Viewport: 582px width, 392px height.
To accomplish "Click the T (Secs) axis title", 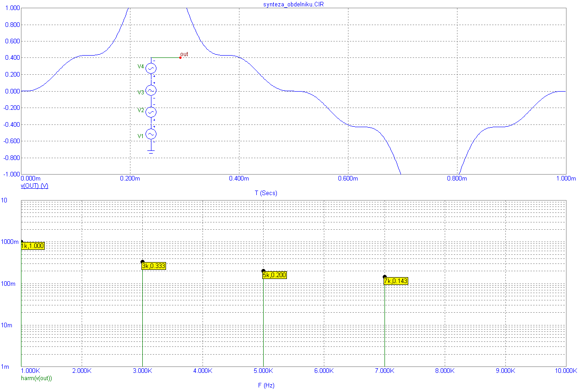I will pos(266,193).
